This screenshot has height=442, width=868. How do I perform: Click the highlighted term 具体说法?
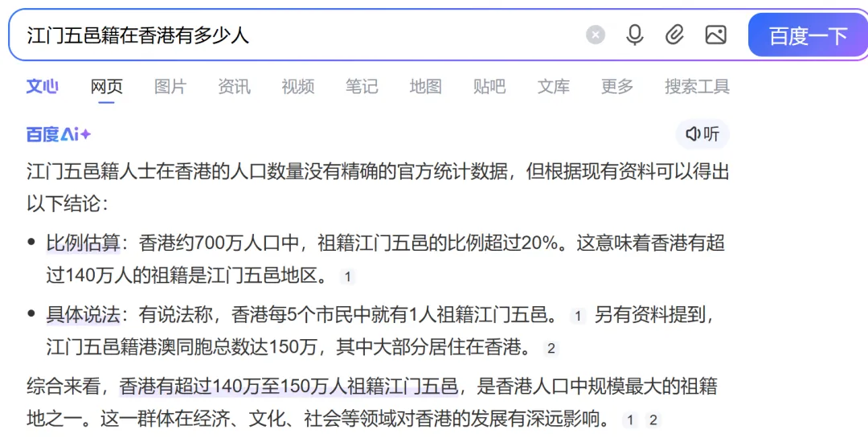[x=83, y=315]
